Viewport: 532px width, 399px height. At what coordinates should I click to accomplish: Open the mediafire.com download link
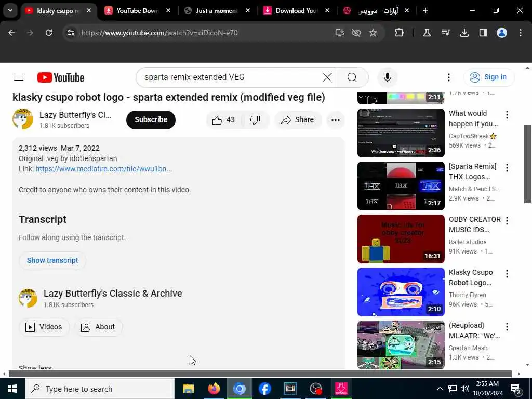[103, 169]
